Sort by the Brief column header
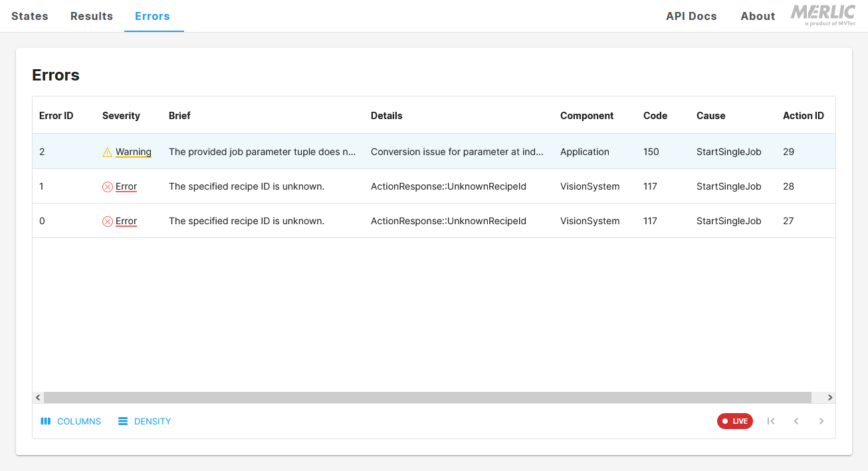 (179, 116)
